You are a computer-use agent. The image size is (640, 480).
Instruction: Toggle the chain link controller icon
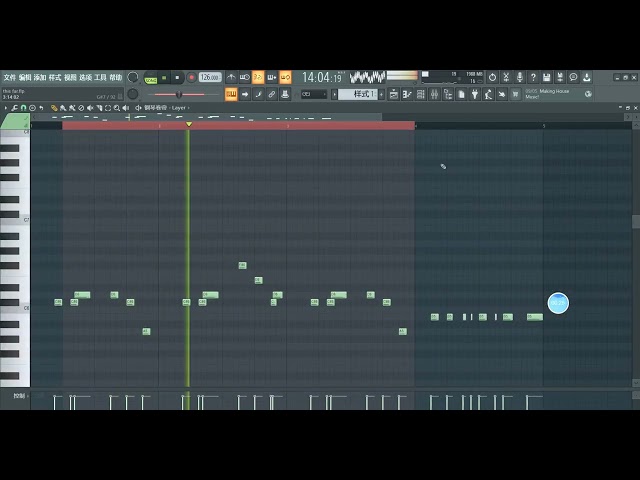(271, 94)
